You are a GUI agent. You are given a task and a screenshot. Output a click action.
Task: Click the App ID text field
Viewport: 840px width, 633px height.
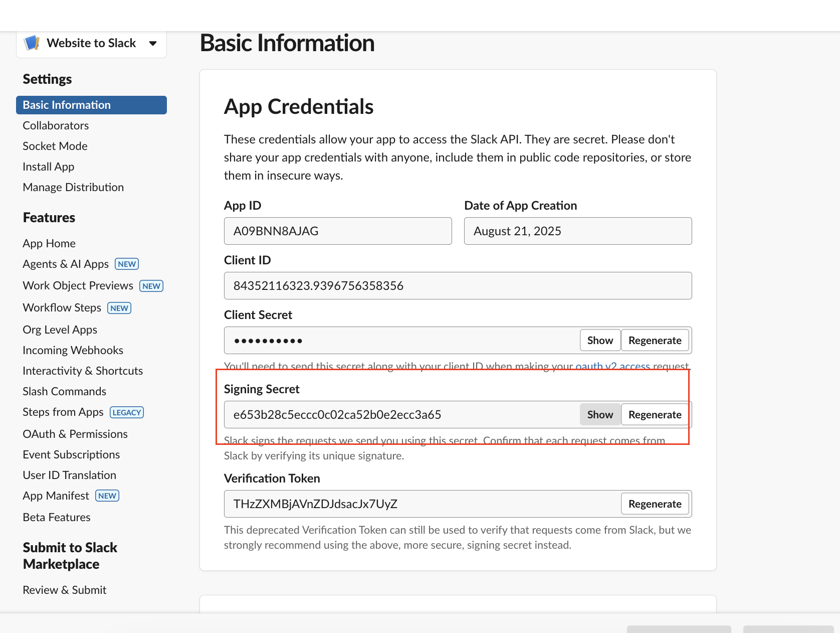337,231
